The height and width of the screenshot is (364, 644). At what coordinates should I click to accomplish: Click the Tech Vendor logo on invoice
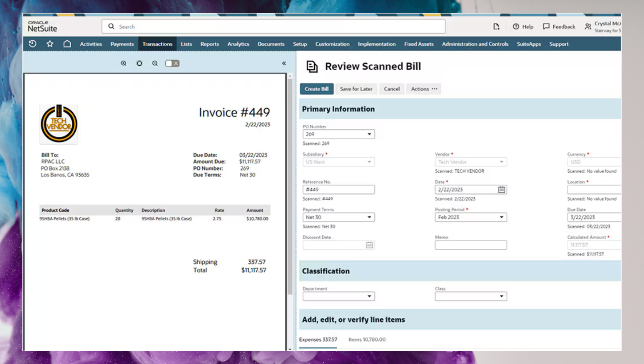pyautogui.click(x=59, y=124)
